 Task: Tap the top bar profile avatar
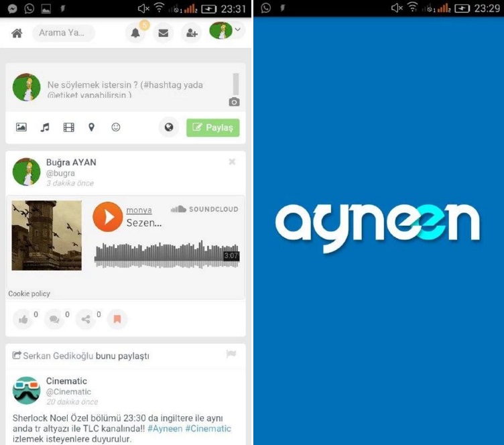tap(220, 31)
